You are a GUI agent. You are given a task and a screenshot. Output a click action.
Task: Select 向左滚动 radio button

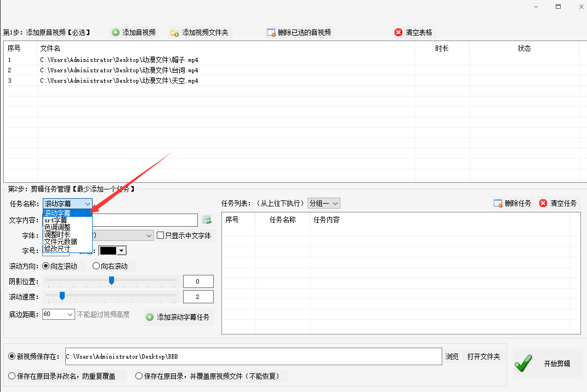click(45, 266)
